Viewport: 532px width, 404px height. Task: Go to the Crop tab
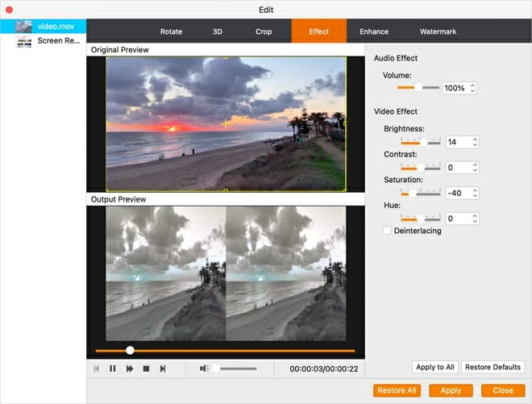(264, 31)
